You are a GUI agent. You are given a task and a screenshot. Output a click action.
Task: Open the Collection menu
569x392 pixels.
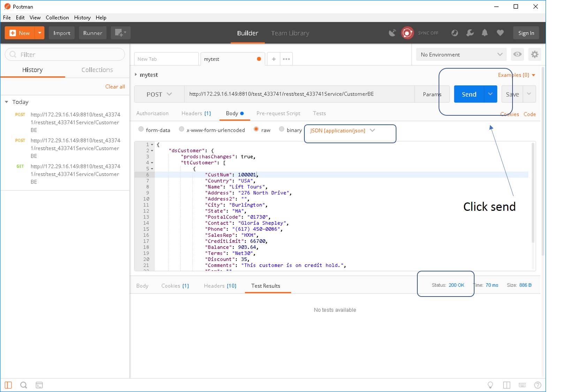tap(57, 17)
